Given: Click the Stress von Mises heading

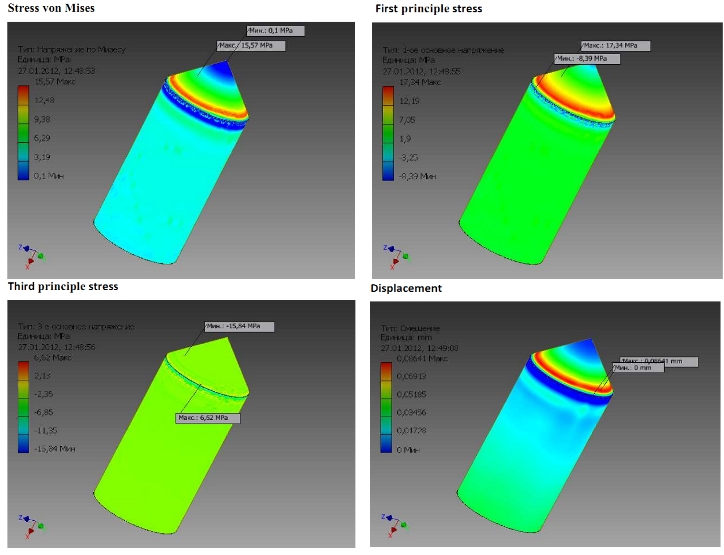Looking at the screenshot, I should tap(54, 9).
